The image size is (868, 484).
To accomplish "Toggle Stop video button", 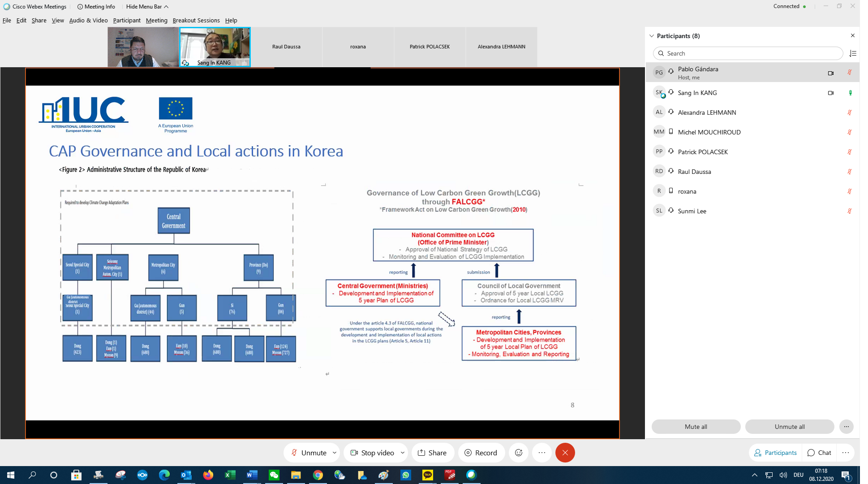I will [372, 453].
